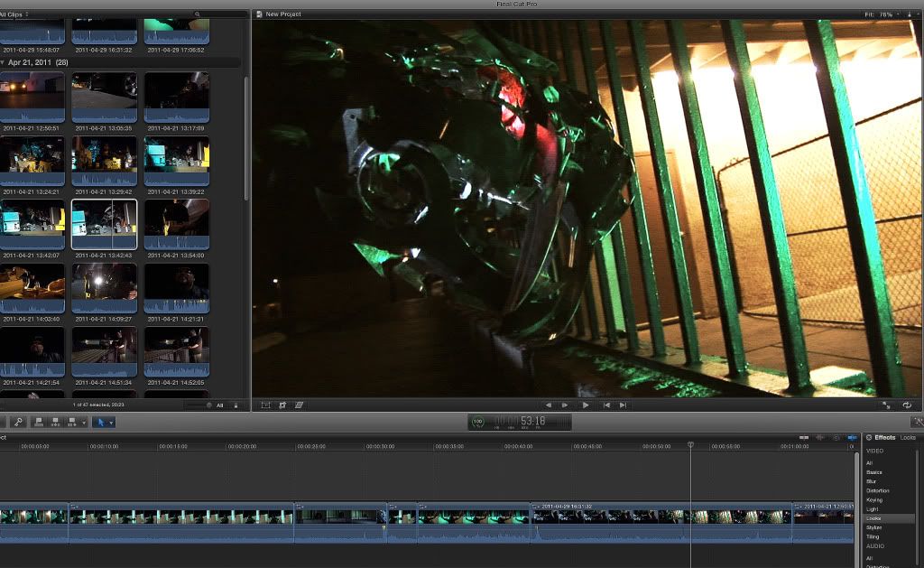
Task: Select the Transform tool below viewer
Action: pyautogui.click(x=266, y=405)
